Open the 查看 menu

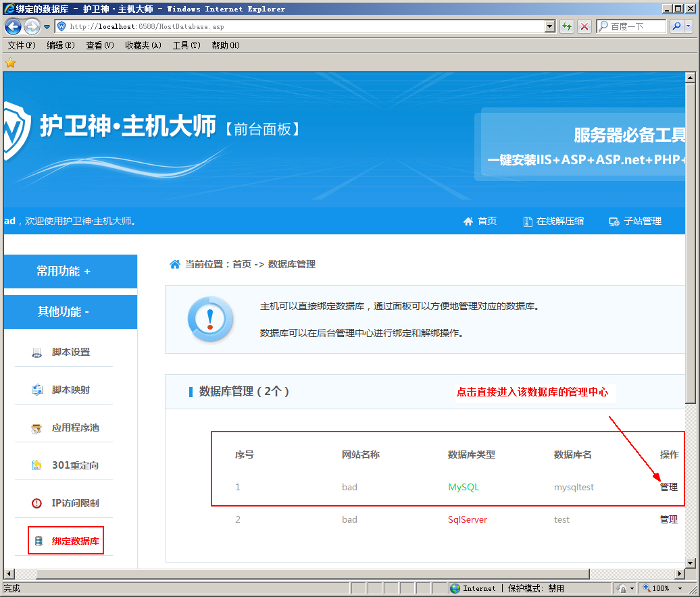(99, 45)
